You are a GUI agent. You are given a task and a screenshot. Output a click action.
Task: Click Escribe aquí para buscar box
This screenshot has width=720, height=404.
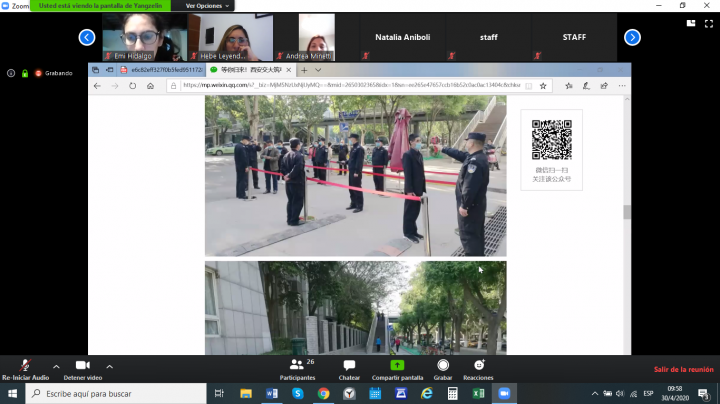pyautogui.click(x=116, y=393)
